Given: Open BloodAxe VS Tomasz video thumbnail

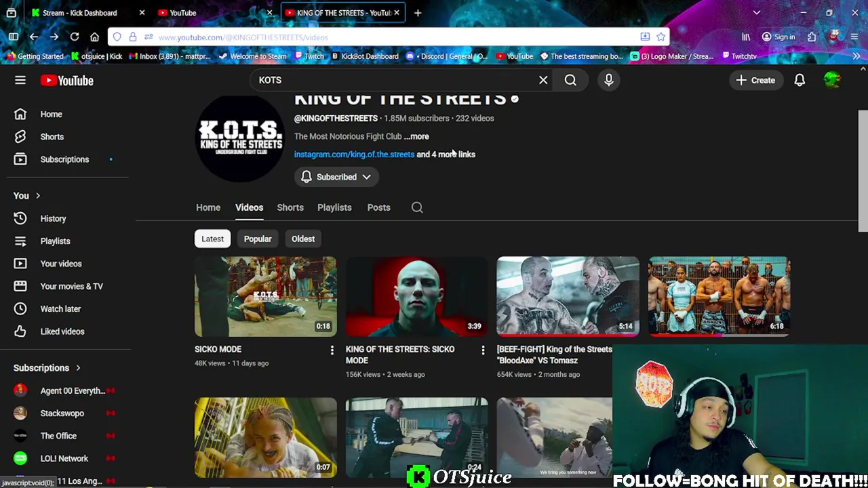Looking at the screenshot, I should (568, 296).
